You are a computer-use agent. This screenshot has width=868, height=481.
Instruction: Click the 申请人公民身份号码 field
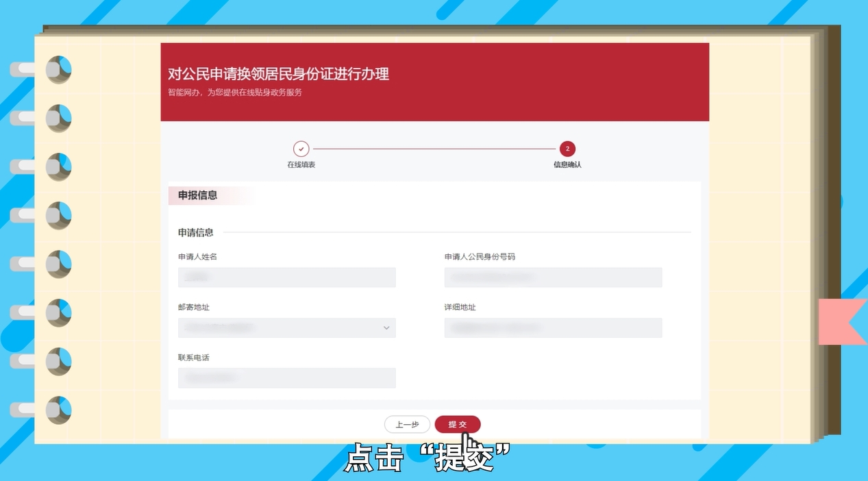pyautogui.click(x=553, y=277)
